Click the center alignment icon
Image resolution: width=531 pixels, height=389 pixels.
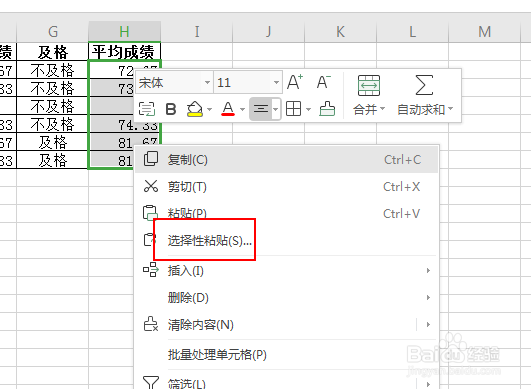point(261,109)
